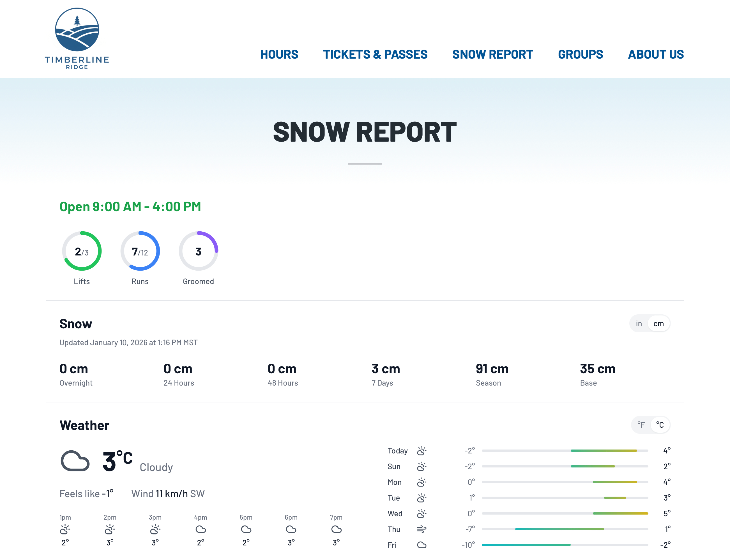Click Thursday's windy forecast icon
Screen dimensions: 730x560
[x=422, y=529]
